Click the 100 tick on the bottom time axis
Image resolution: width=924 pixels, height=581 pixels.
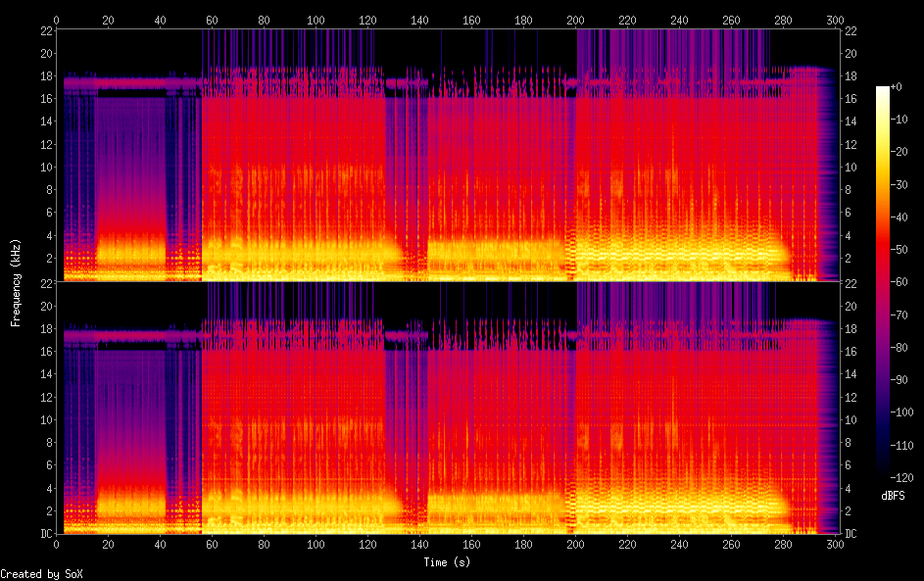click(x=316, y=544)
